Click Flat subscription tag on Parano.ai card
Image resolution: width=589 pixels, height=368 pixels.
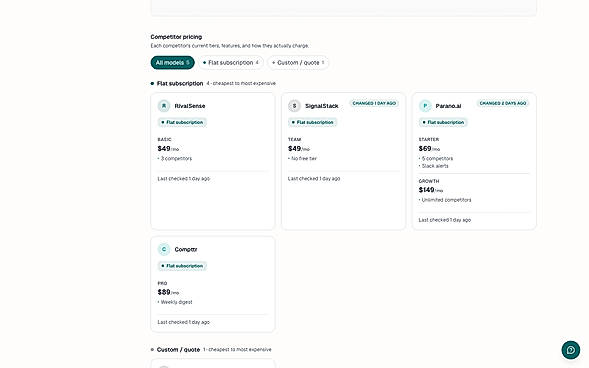tap(443, 122)
